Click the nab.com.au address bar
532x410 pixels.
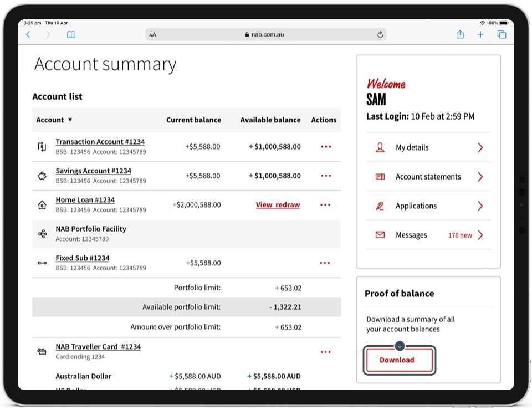click(x=265, y=34)
